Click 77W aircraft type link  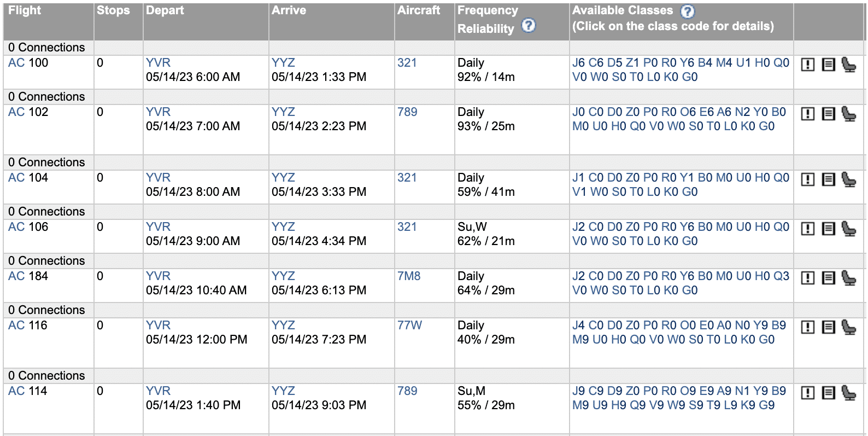(409, 325)
